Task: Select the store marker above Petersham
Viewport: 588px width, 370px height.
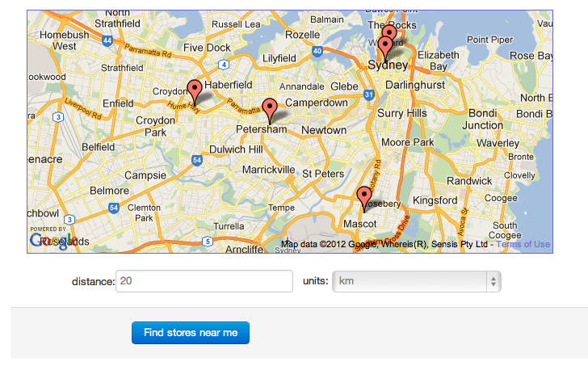Action: click(x=270, y=108)
